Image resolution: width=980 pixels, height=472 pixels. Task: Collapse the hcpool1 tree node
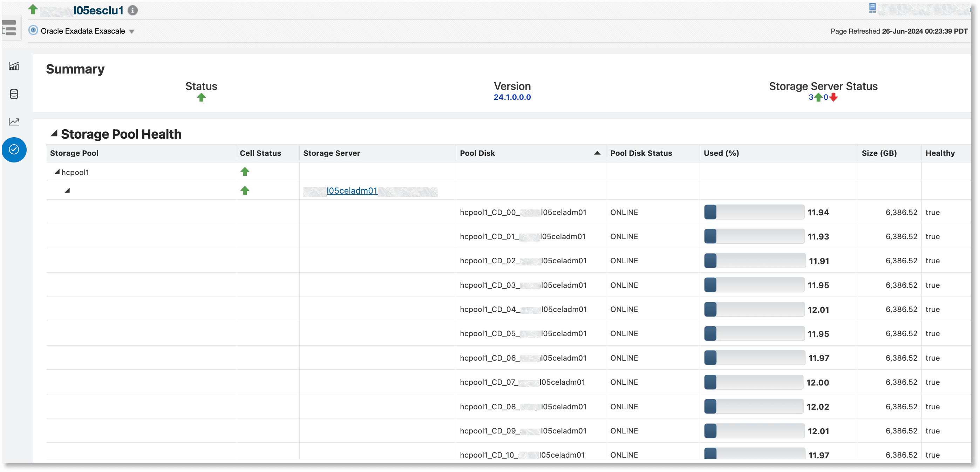coord(57,172)
